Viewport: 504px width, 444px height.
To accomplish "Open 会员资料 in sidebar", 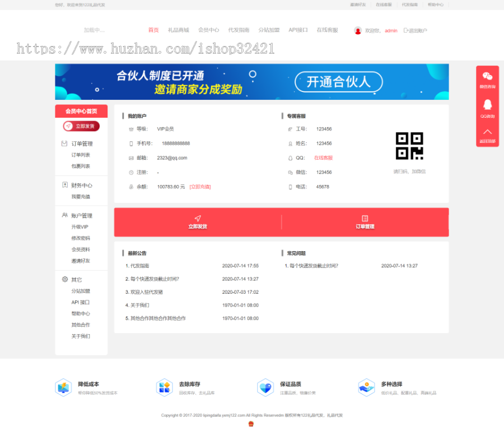I will pyautogui.click(x=81, y=249).
